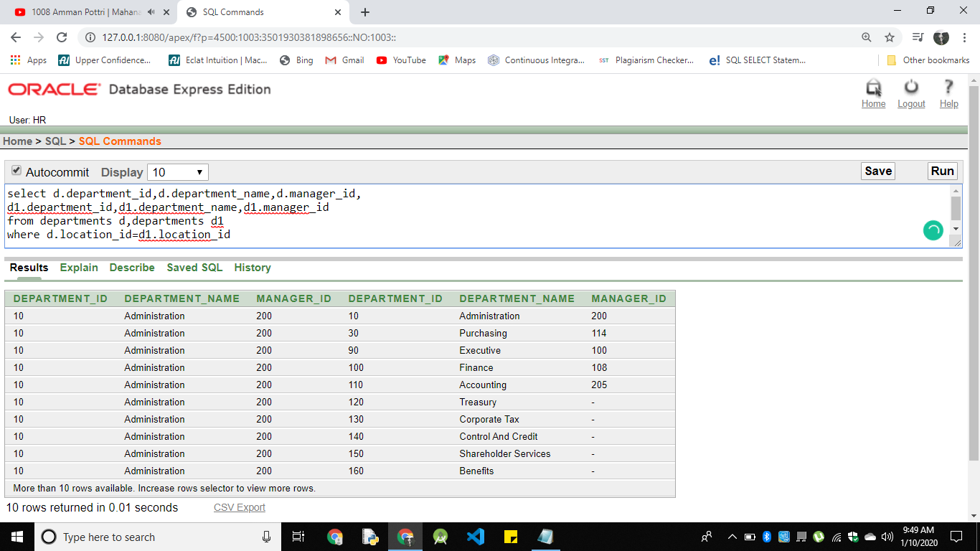Click the Shareholder Services cell
Screen dimensions: 980x551
505,453
